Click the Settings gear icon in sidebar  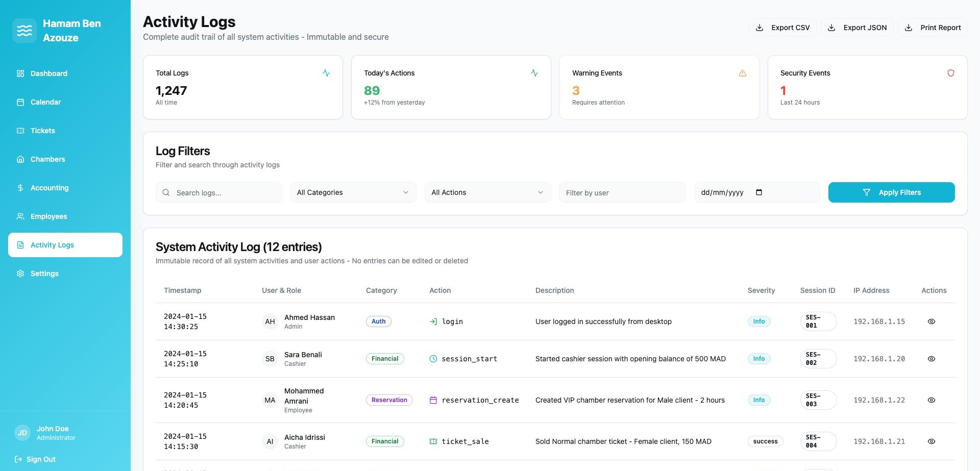pyautogui.click(x=20, y=274)
